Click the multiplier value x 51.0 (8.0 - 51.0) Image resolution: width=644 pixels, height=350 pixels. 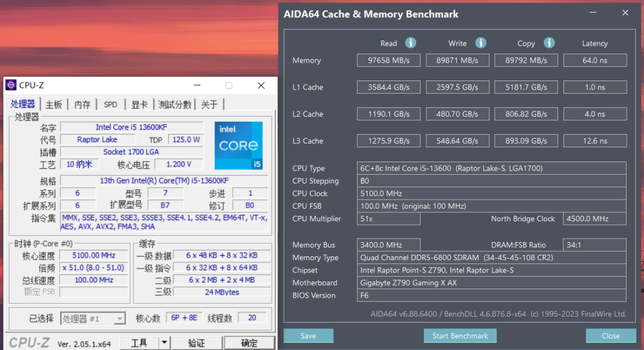click(94, 268)
